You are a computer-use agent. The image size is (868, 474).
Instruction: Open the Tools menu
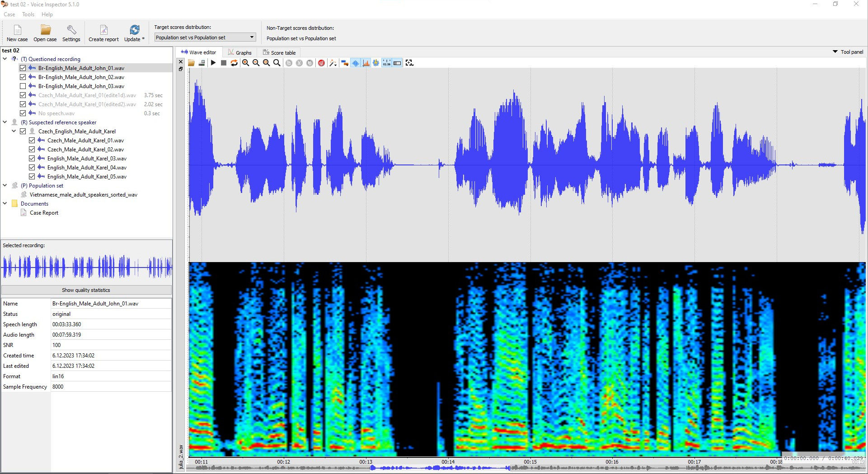28,14
